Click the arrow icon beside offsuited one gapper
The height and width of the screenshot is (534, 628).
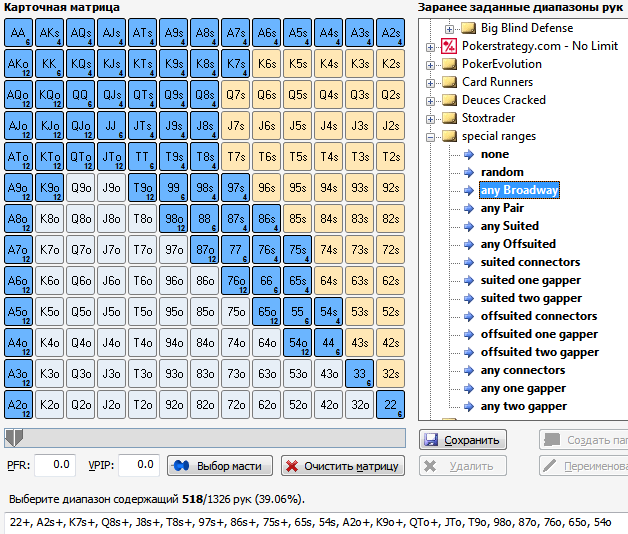pos(469,335)
